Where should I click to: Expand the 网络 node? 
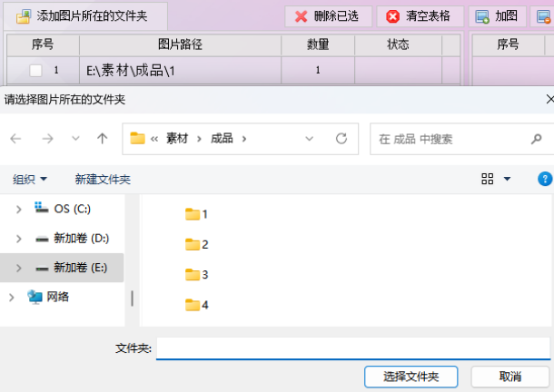point(11,298)
